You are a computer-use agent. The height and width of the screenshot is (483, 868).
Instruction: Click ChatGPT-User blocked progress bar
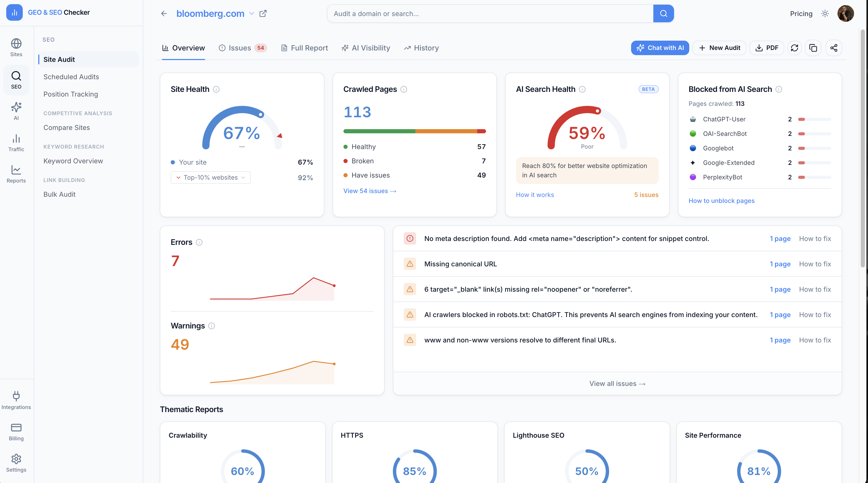(x=814, y=119)
